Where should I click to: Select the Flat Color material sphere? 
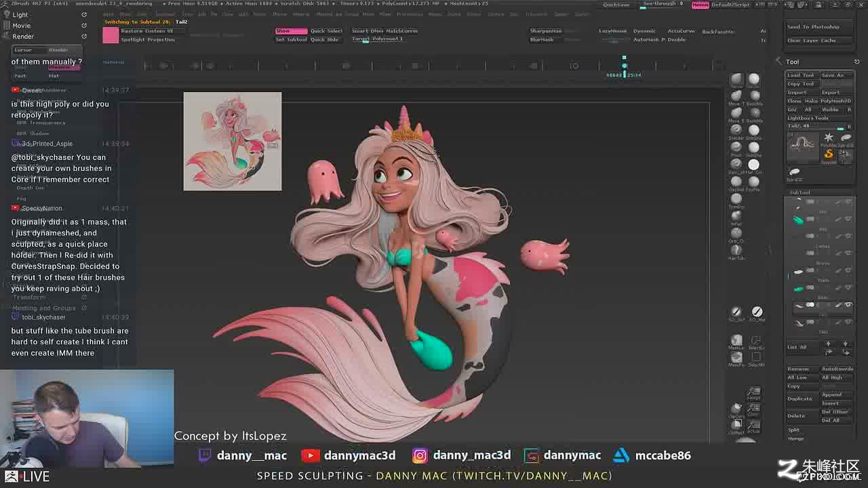click(x=753, y=165)
